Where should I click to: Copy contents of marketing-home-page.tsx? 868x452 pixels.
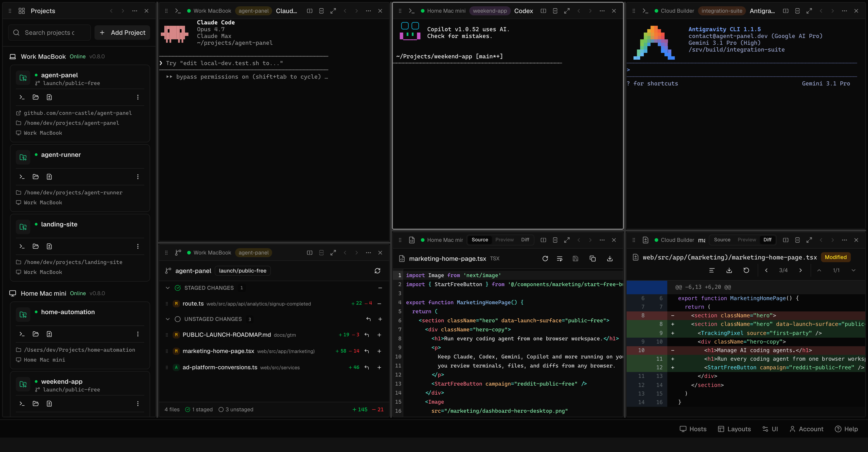coord(593,259)
